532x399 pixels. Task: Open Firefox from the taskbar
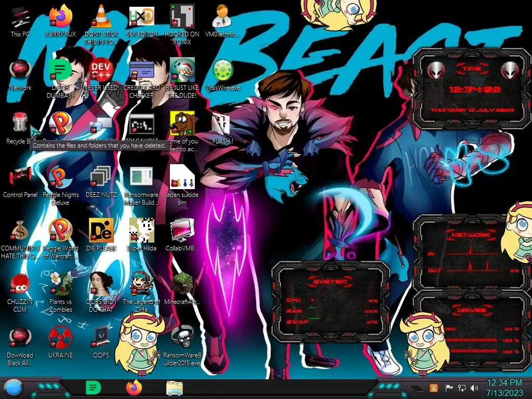pos(134,388)
